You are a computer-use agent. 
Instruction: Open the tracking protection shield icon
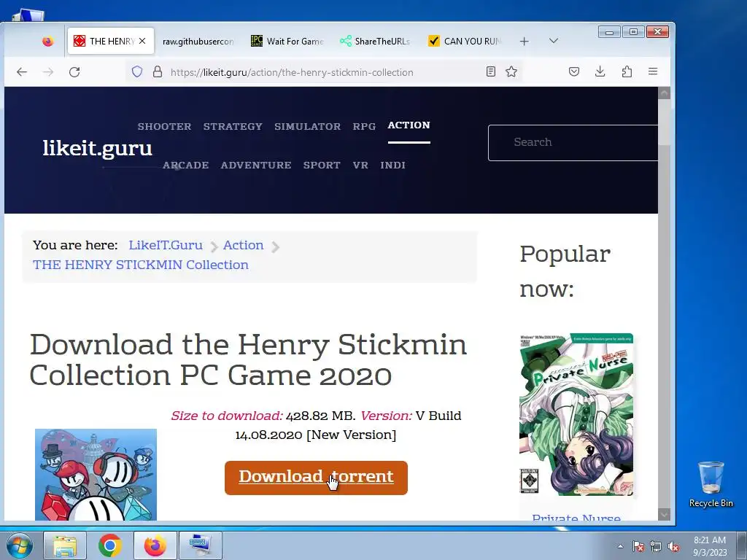tap(137, 72)
